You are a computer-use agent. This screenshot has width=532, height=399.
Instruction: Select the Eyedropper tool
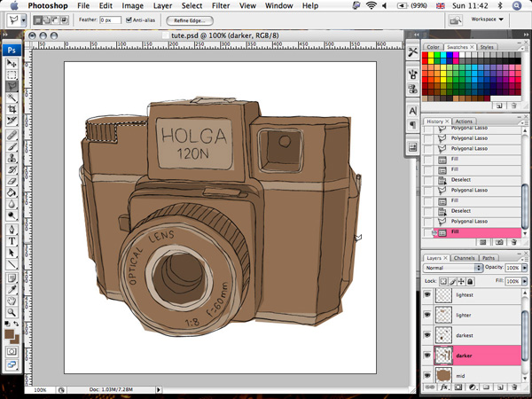click(x=12, y=289)
